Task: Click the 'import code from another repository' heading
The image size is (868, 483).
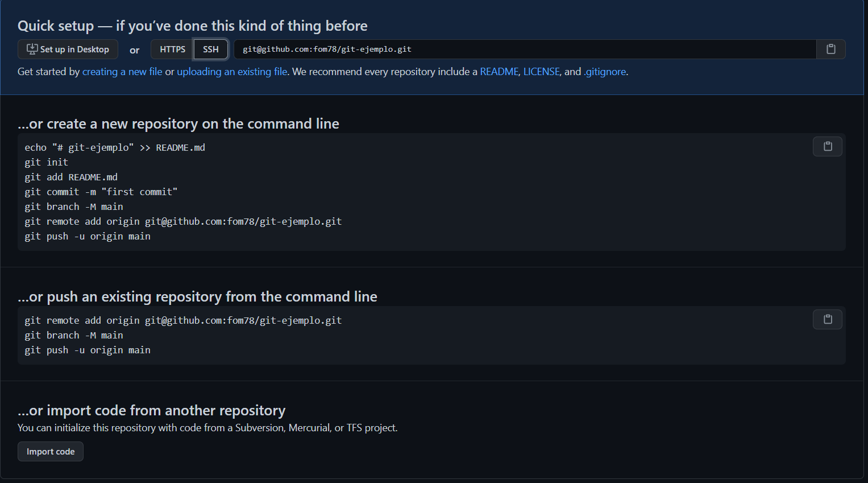Action: 151,411
